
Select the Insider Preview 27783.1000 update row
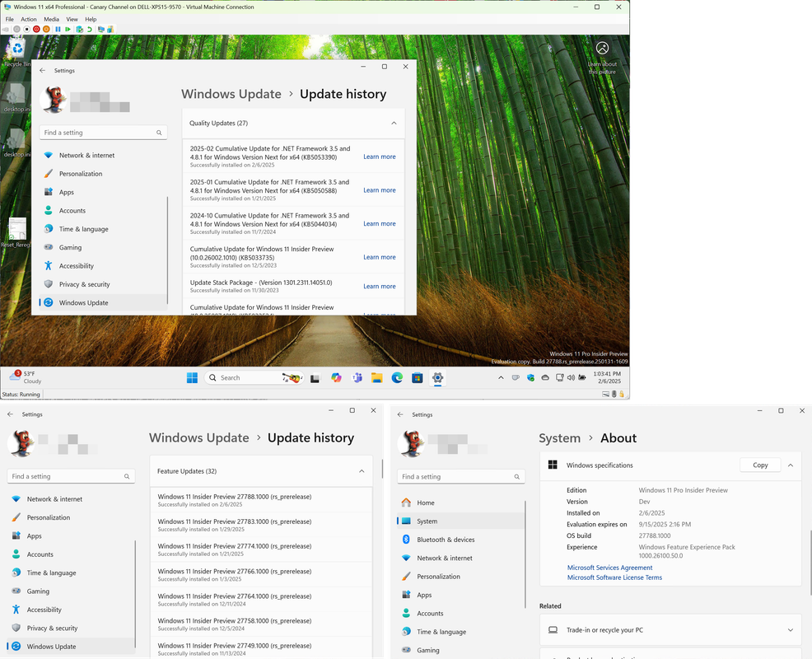click(x=262, y=525)
